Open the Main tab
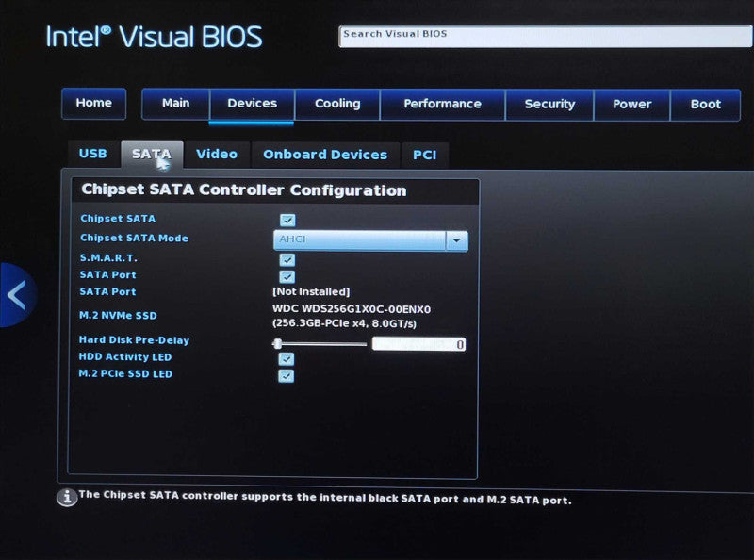The image size is (754, 560). point(175,104)
